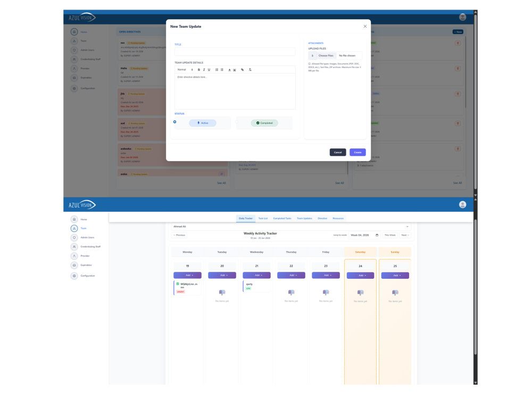This screenshot has width=532, height=399.
Task: Open the Add dropdown for Friday 23
Action: pyautogui.click(x=326, y=275)
